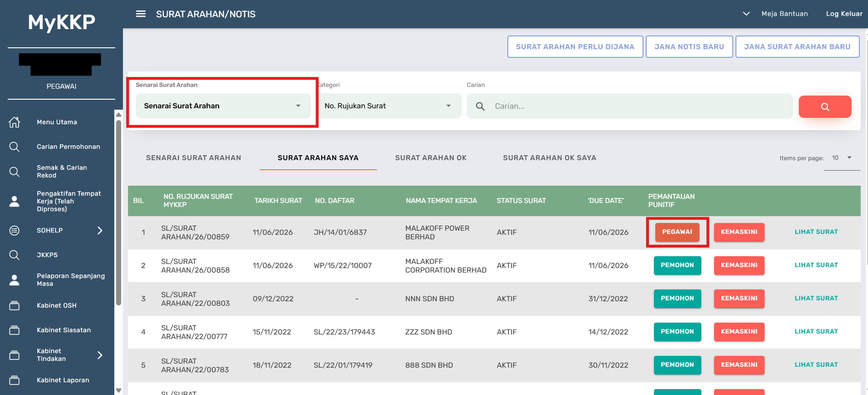Viewport: 868px width, 395px height.
Task: Click the SOHELP list icon
Action: [x=15, y=230]
